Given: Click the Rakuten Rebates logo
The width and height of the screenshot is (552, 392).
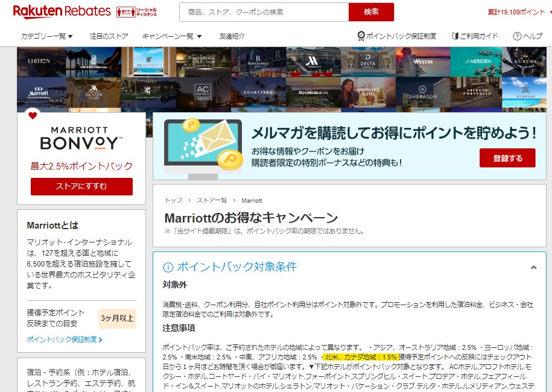Looking at the screenshot, I should point(62,11).
